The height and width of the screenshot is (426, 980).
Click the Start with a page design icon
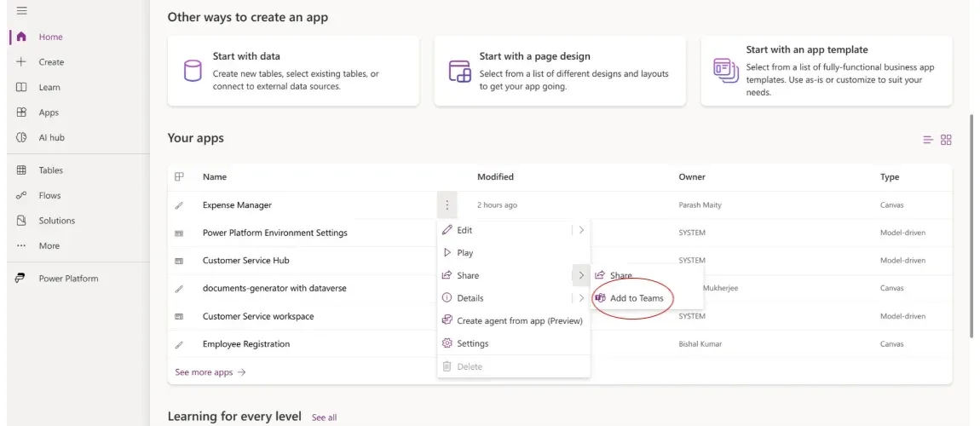pos(459,72)
